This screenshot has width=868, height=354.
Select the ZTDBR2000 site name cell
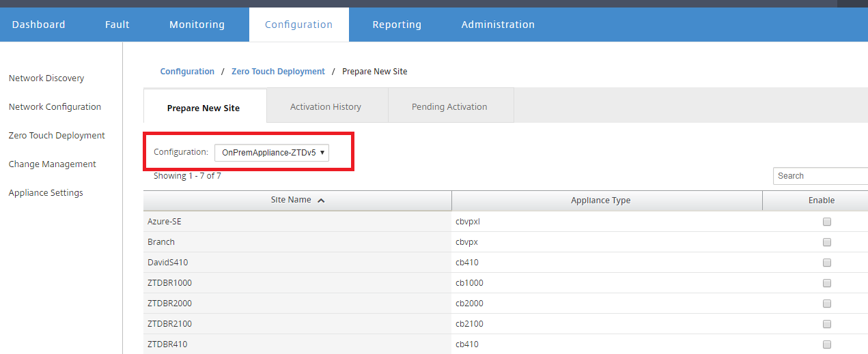pos(298,304)
